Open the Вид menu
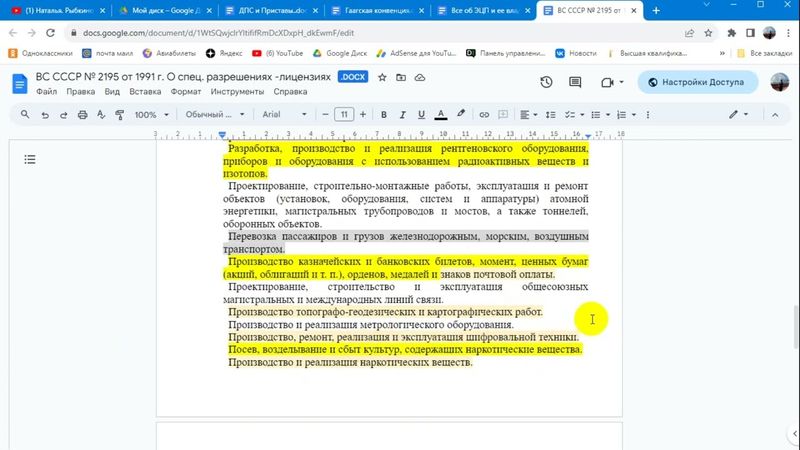 pos(112,92)
